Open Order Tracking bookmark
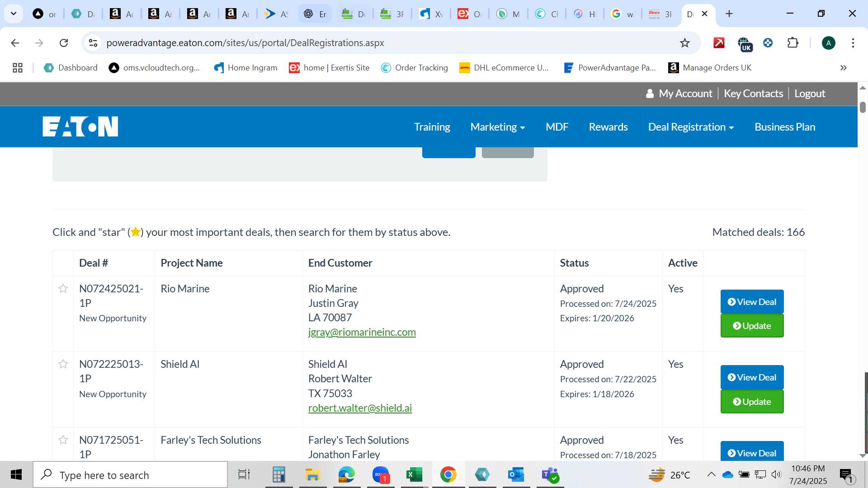This screenshot has width=868, height=488. 415,68
